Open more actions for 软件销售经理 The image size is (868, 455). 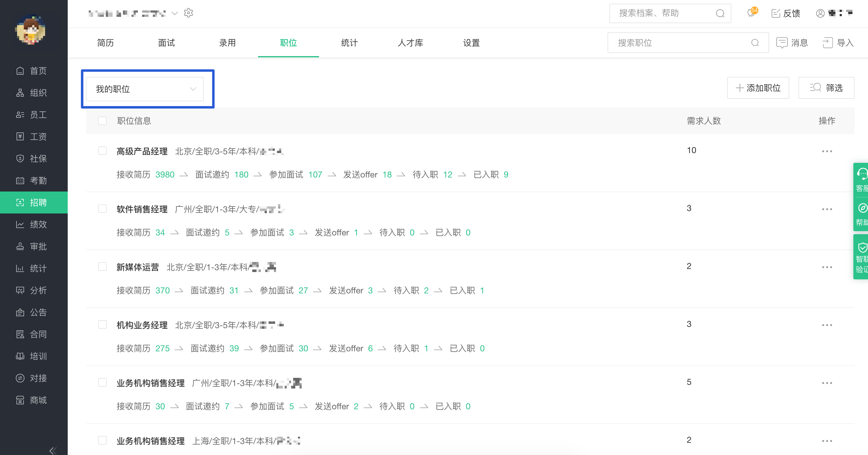pyautogui.click(x=827, y=209)
